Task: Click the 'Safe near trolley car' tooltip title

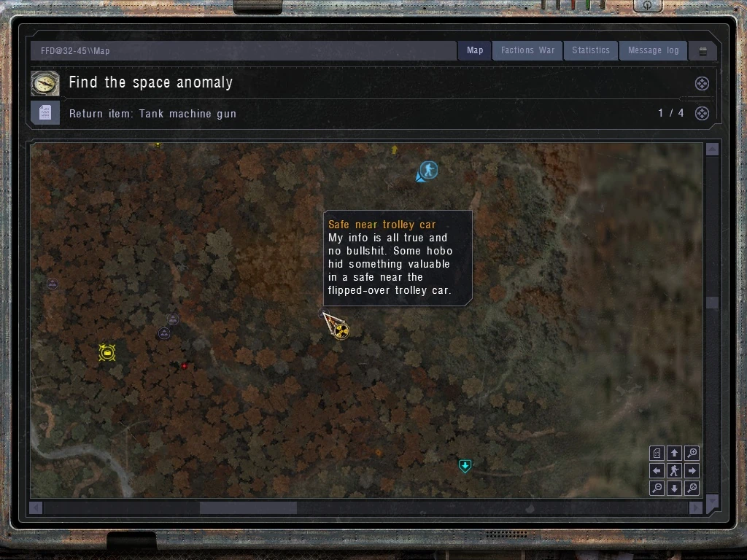Action: 382,225
